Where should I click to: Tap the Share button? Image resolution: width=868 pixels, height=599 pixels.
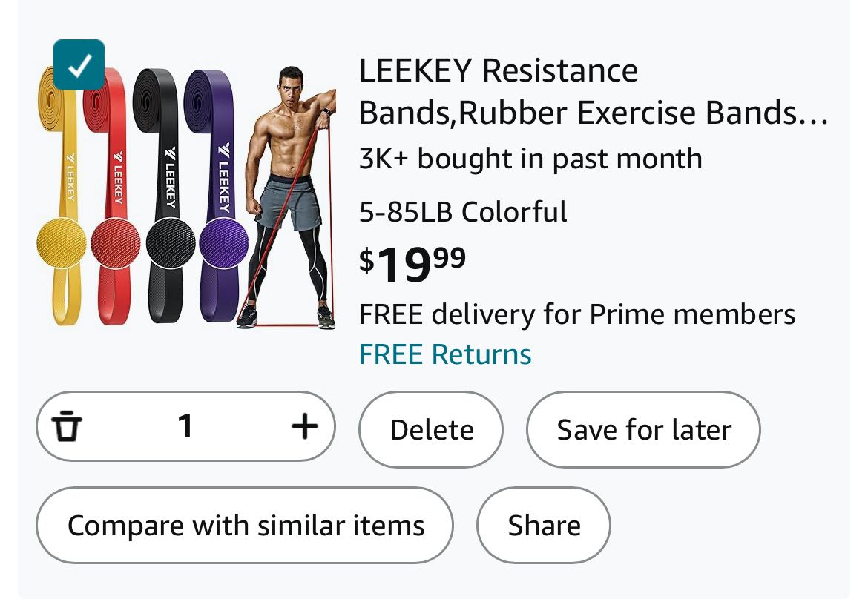tap(544, 526)
